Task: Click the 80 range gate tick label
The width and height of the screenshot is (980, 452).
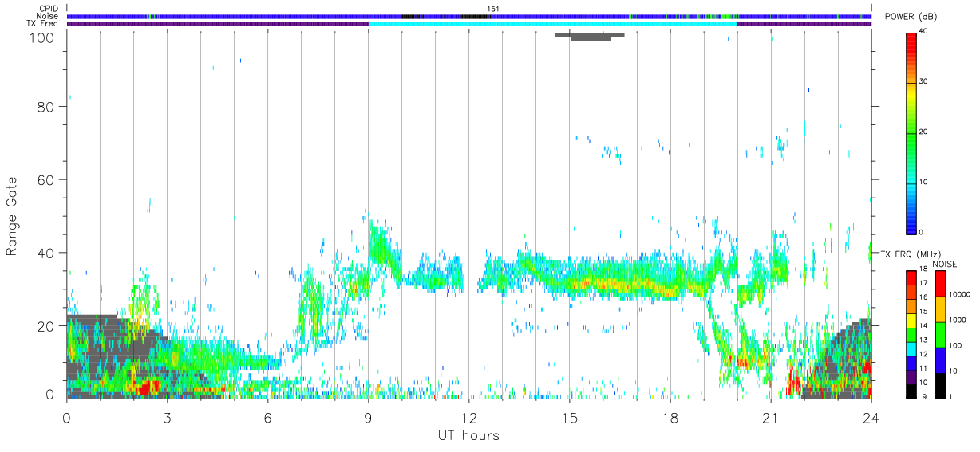Action: point(44,106)
